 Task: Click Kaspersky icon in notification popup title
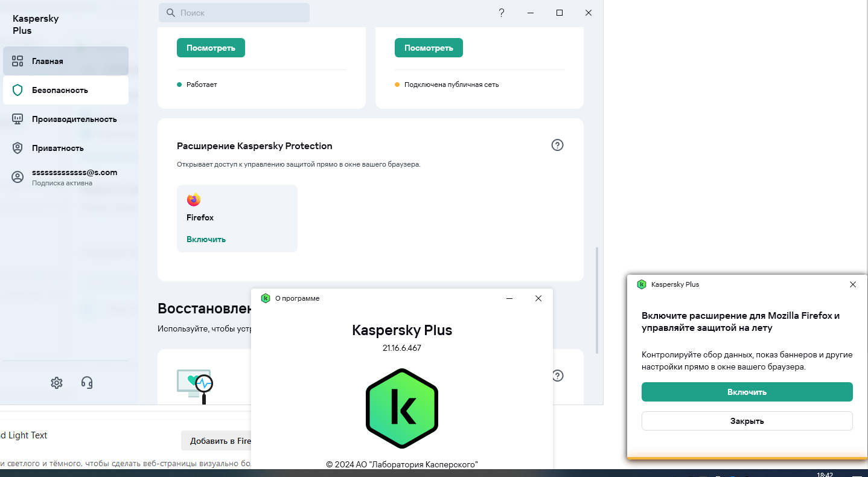point(642,284)
